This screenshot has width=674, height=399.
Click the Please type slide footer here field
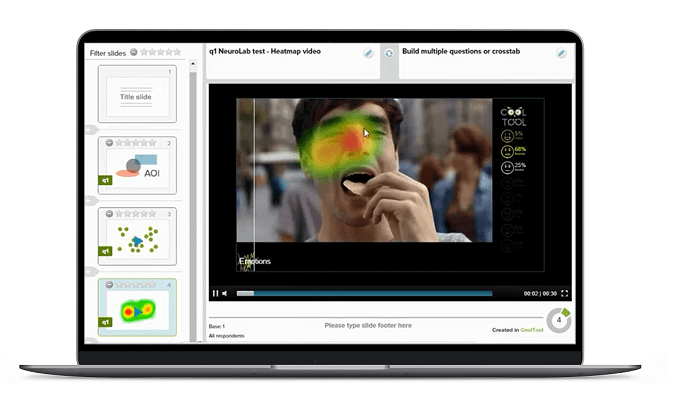pyautogui.click(x=368, y=325)
